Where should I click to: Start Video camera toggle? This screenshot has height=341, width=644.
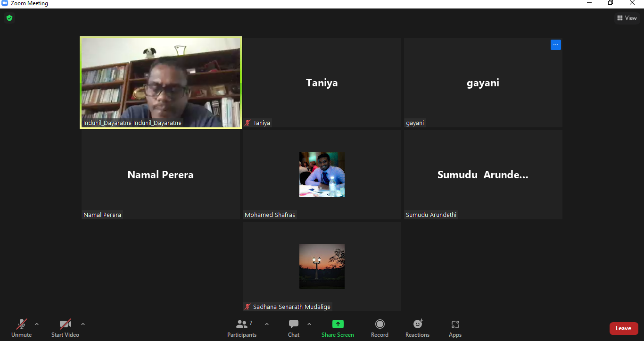[x=65, y=328]
